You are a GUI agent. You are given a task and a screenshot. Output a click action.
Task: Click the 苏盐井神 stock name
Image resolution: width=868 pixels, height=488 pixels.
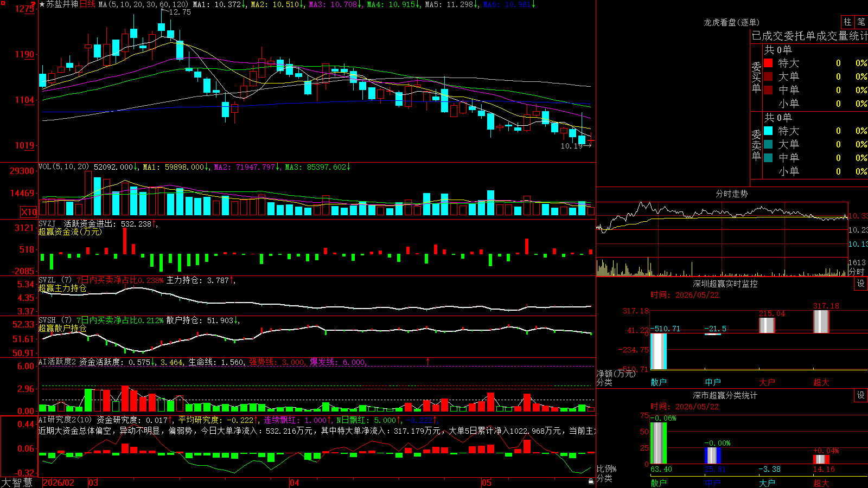[62, 4]
